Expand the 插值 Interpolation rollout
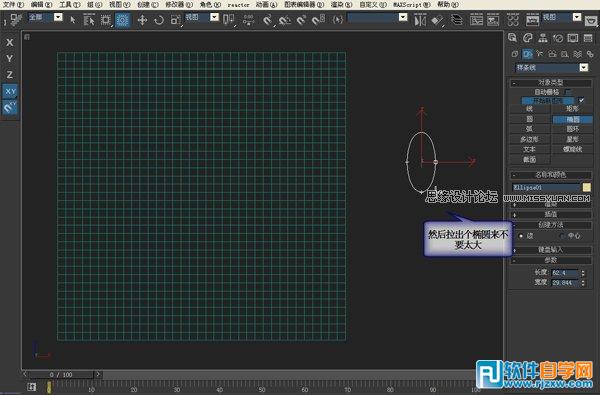This screenshot has width=600, height=395. pyautogui.click(x=550, y=214)
